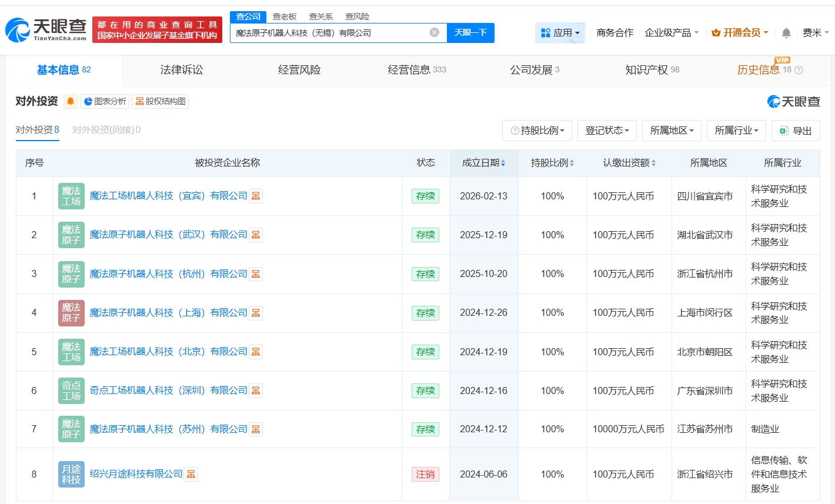This screenshot has height=504, width=835.
Task: Click into the company search input field
Action: (329, 33)
